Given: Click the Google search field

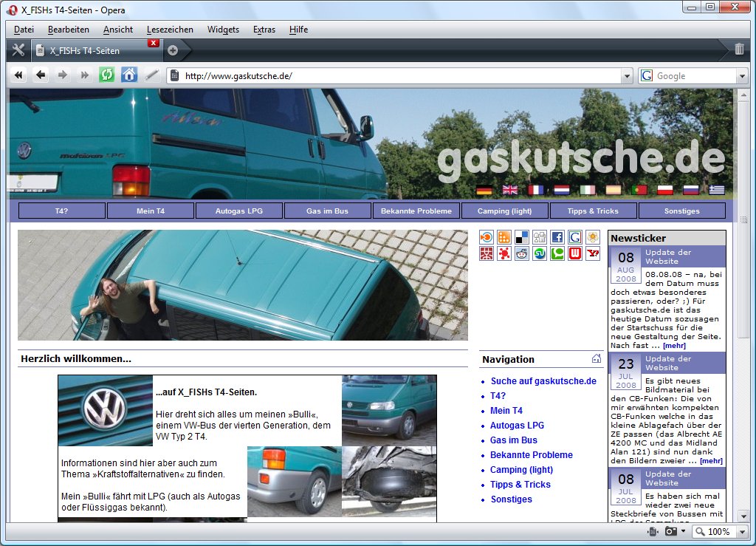Looking at the screenshot, I should tap(694, 76).
